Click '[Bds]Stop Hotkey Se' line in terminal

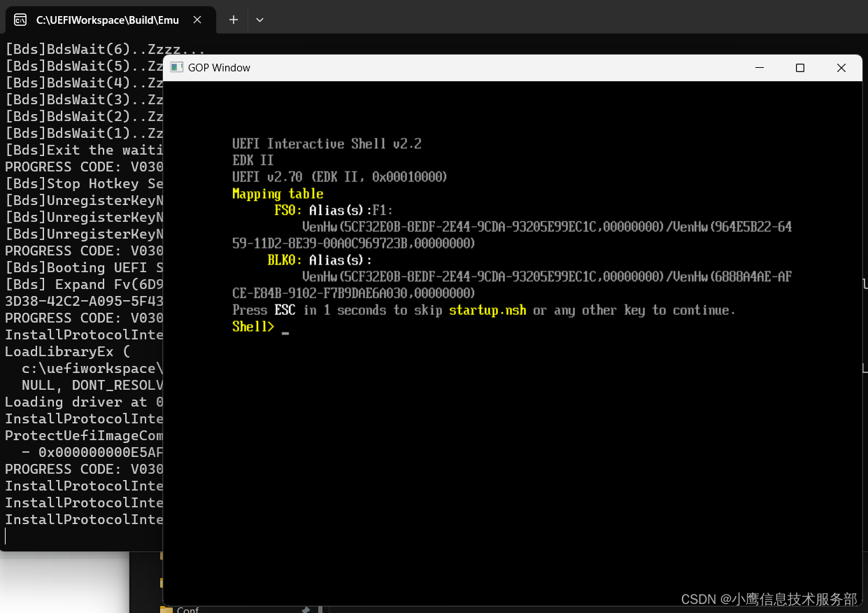pyautogui.click(x=84, y=183)
